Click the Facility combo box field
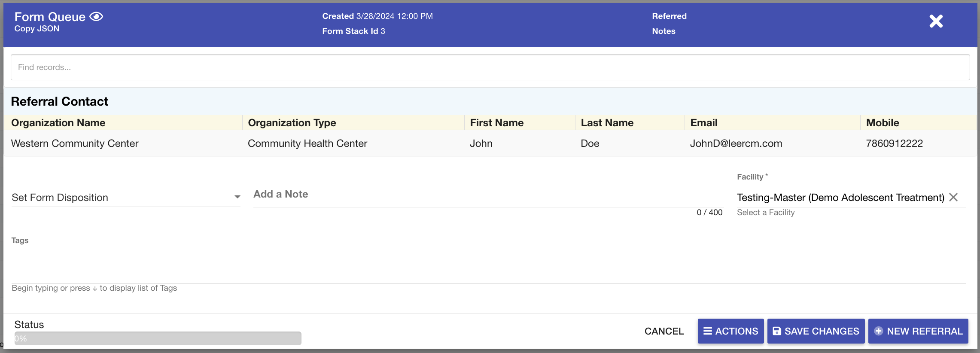 pyautogui.click(x=840, y=198)
